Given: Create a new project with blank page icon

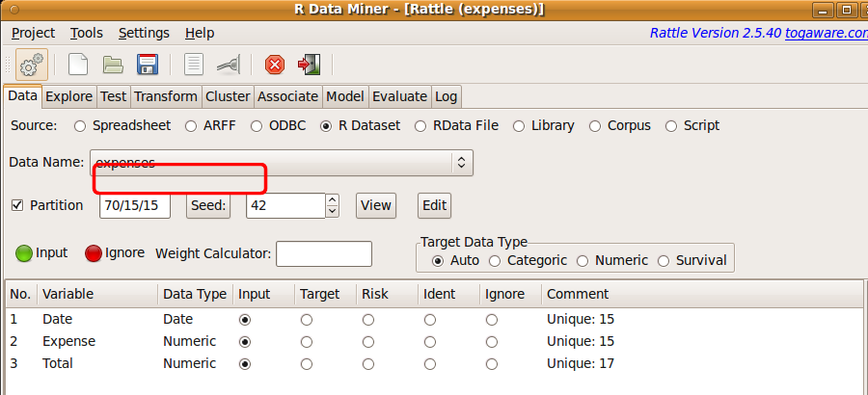Looking at the screenshot, I should [78, 65].
